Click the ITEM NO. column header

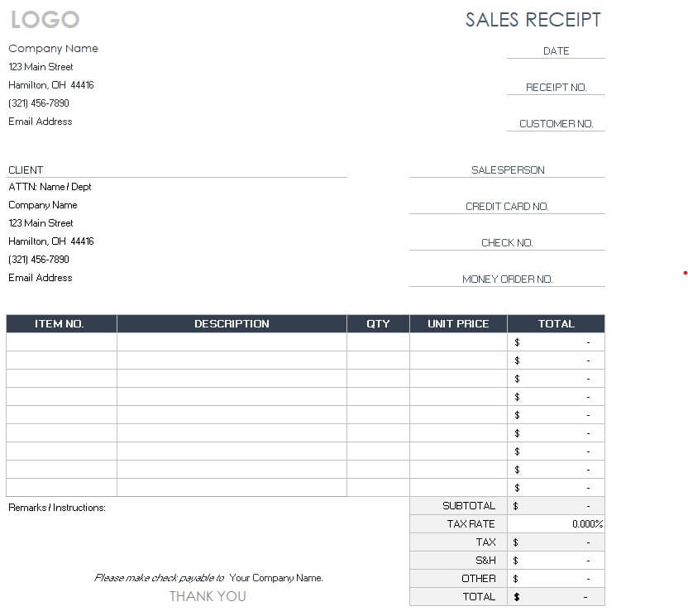(60, 324)
